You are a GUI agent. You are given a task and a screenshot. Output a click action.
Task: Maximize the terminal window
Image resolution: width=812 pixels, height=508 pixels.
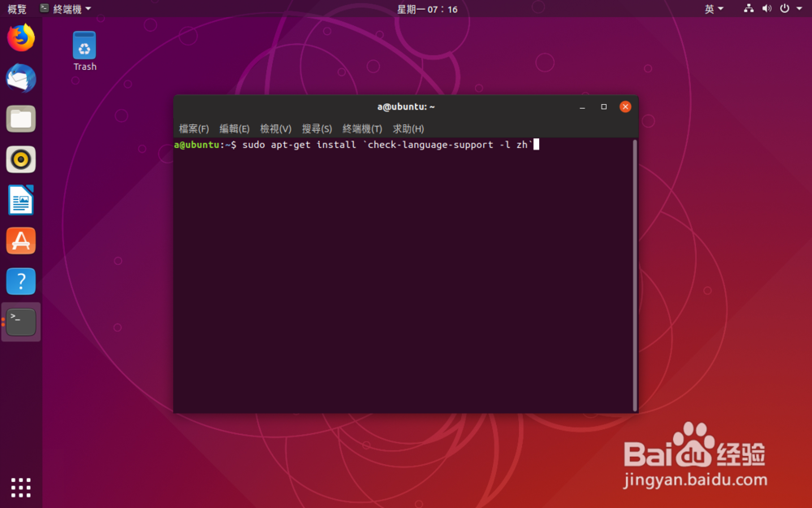[x=603, y=106]
